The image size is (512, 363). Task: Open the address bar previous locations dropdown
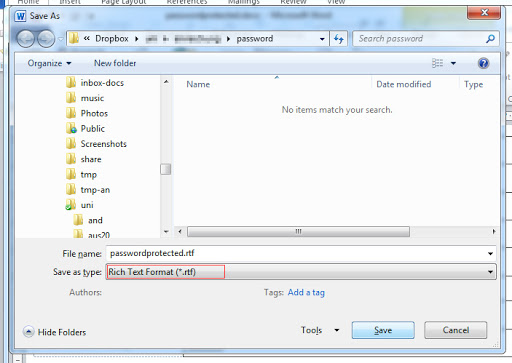tap(322, 39)
